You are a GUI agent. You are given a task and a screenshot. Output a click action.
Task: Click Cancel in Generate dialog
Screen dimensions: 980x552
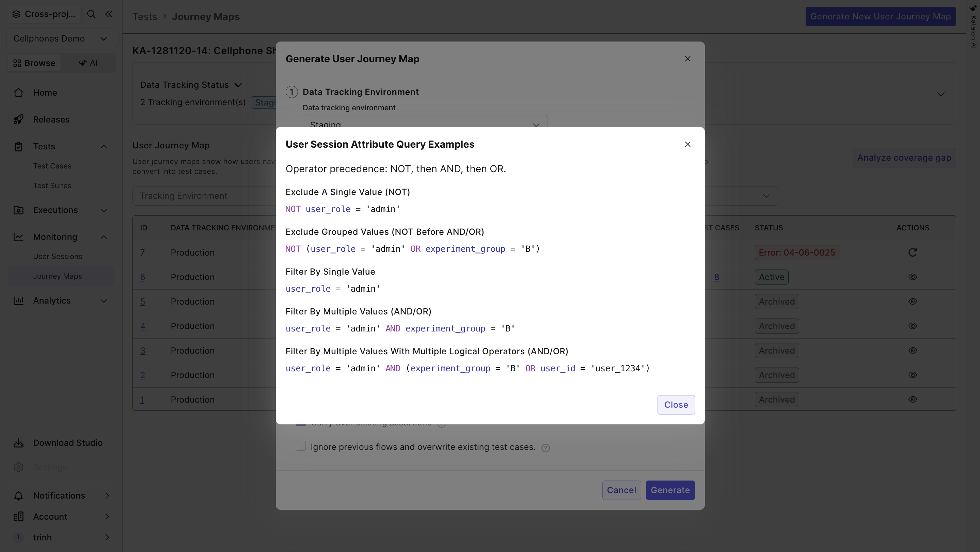pyautogui.click(x=621, y=490)
